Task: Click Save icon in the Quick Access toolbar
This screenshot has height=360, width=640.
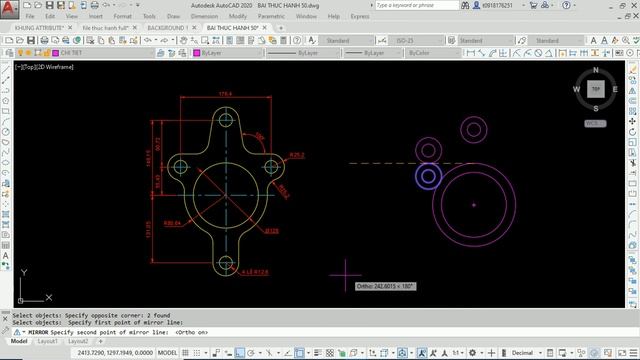Action: click(49, 5)
